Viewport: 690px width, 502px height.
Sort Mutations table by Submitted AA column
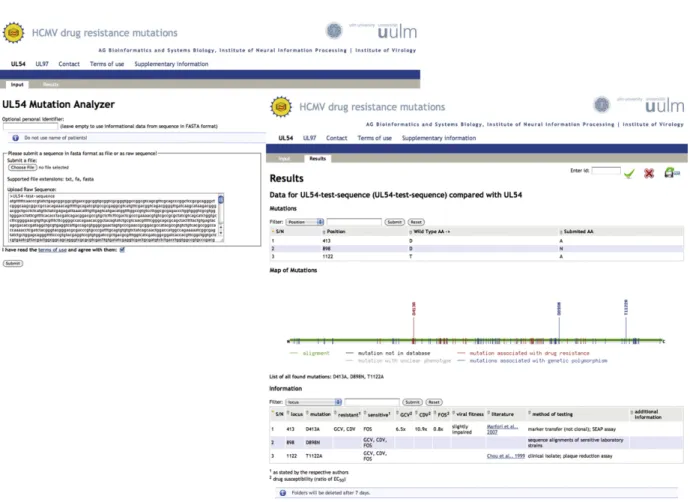[x=576, y=231]
